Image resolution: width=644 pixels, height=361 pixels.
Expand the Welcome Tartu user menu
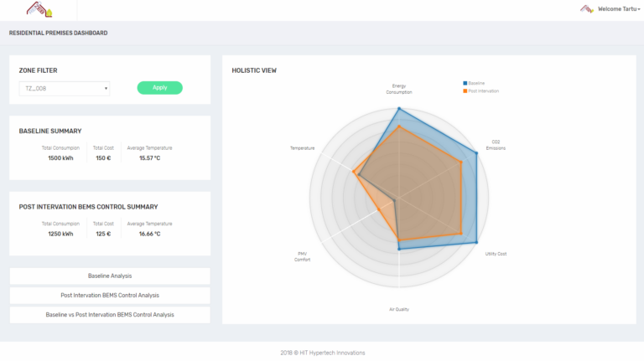coord(619,9)
